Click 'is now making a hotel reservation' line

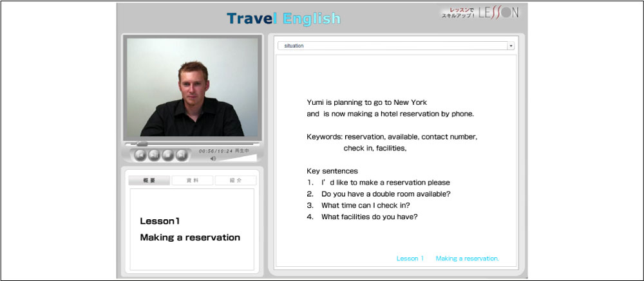click(391, 114)
